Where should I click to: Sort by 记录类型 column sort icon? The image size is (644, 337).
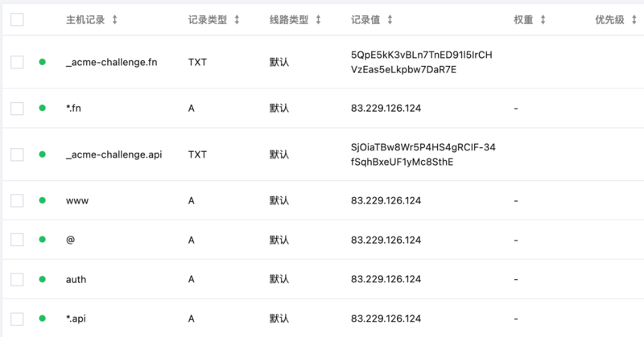(237, 19)
